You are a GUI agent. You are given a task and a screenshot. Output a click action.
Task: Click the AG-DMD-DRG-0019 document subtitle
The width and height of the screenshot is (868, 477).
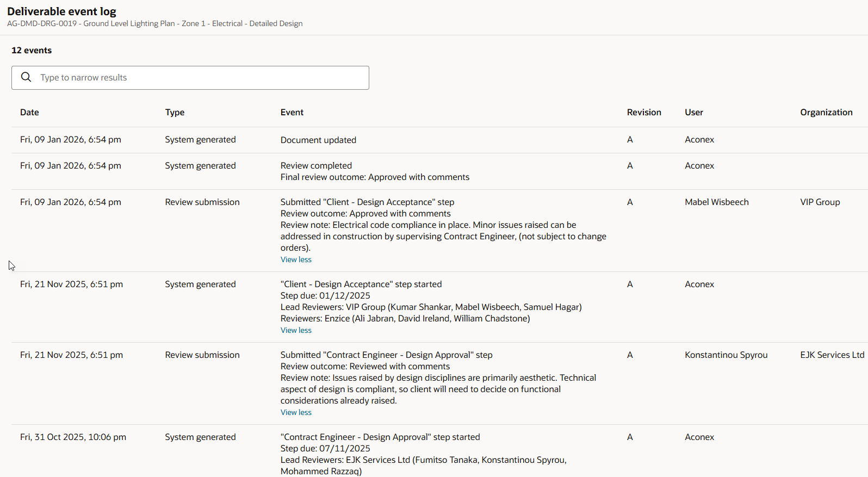click(x=154, y=23)
